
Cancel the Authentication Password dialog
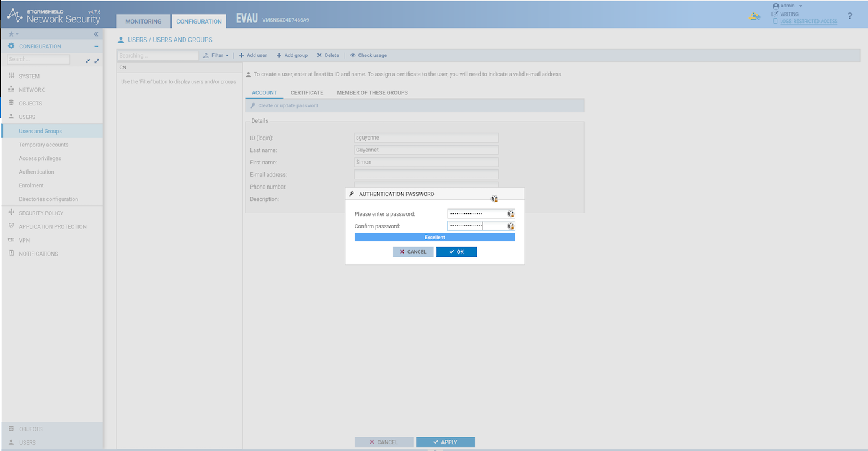point(413,252)
